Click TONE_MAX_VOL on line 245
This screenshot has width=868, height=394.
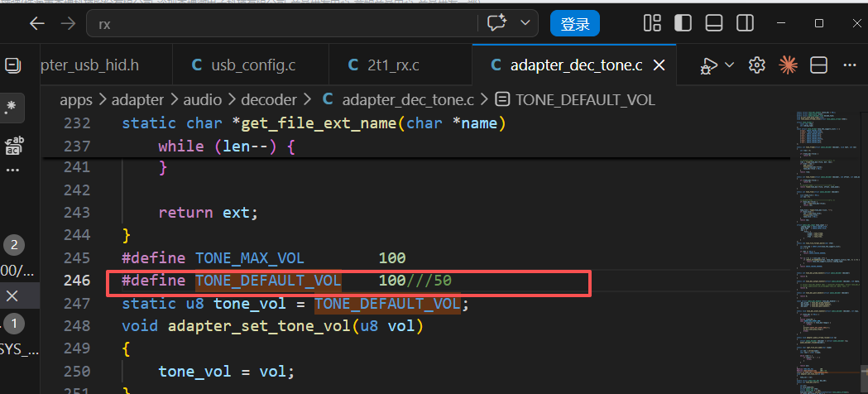pos(250,258)
